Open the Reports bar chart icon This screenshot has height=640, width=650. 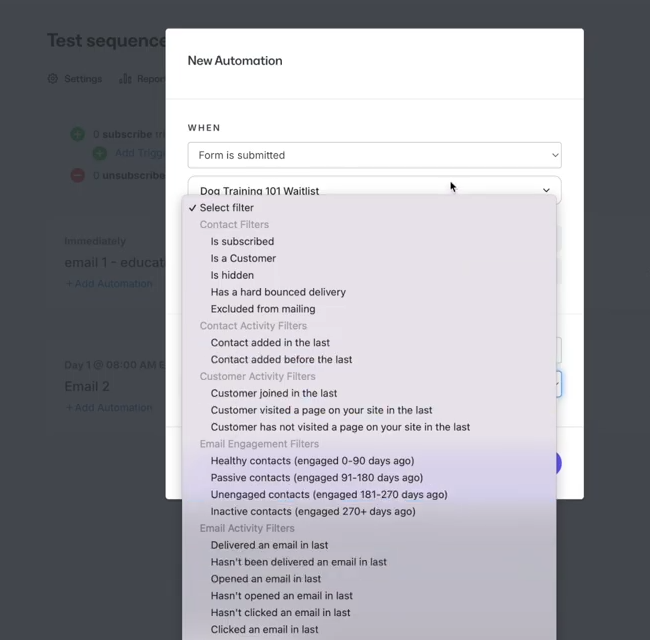click(x=125, y=79)
